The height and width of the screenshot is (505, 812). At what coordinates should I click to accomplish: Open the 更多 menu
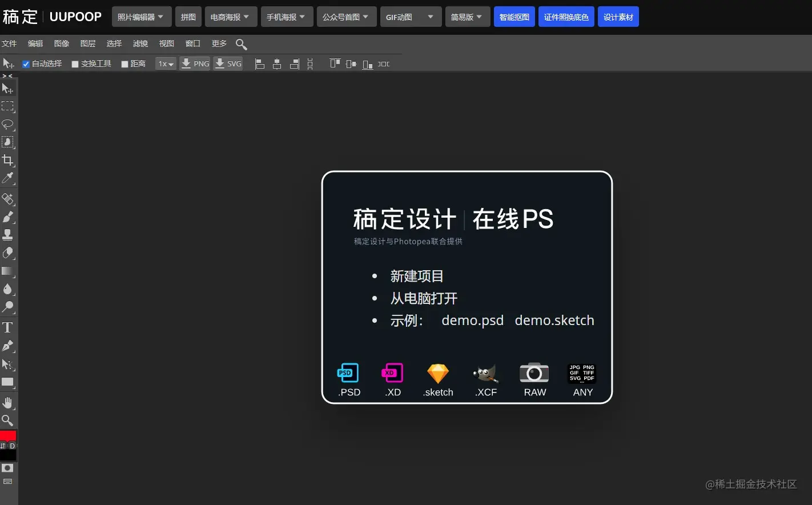[219, 43]
